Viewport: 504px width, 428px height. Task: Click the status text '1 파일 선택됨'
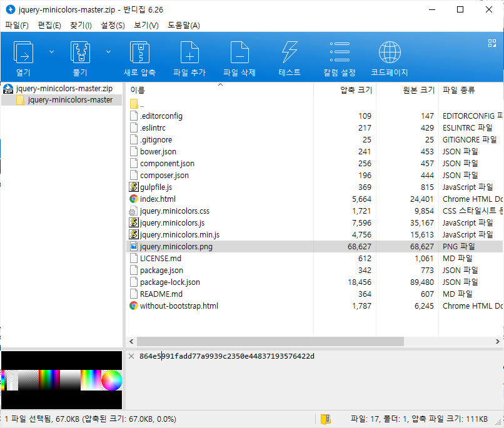(29, 419)
